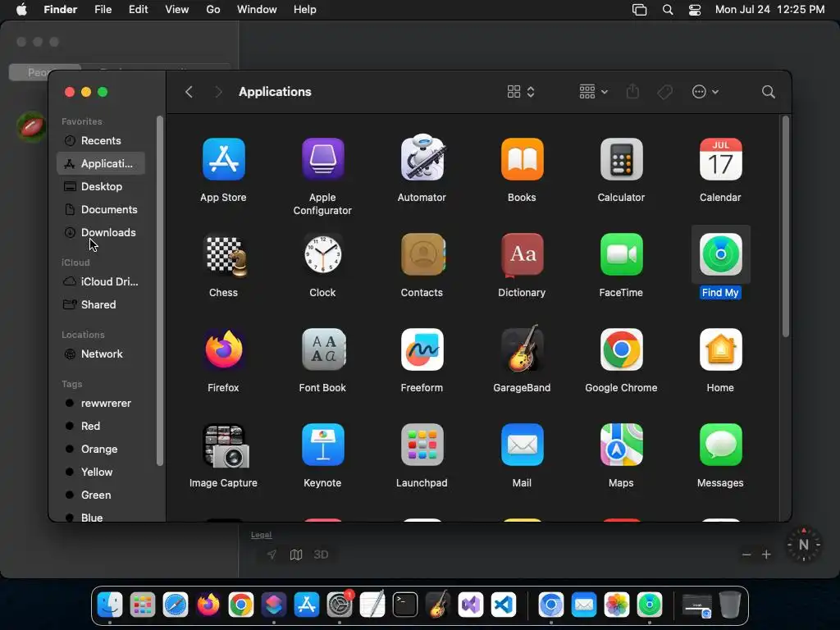Click the Legal link in Find My
The height and width of the screenshot is (630, 840).
262,535
